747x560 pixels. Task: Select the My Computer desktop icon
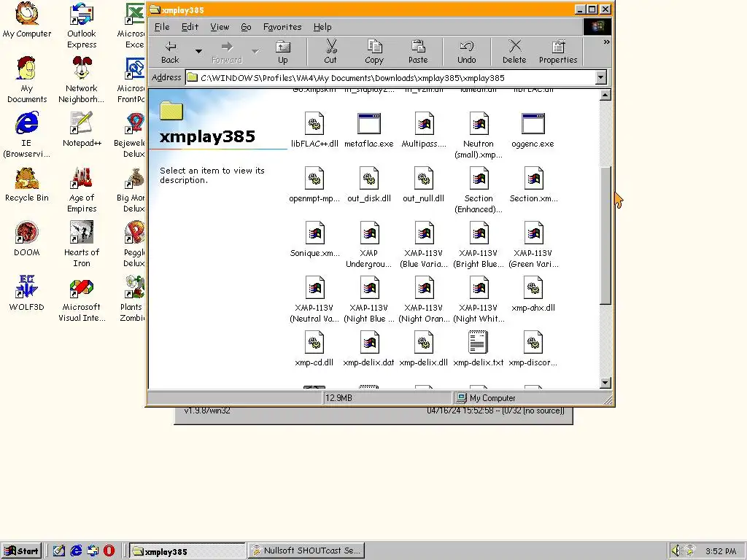coord(27,20)
